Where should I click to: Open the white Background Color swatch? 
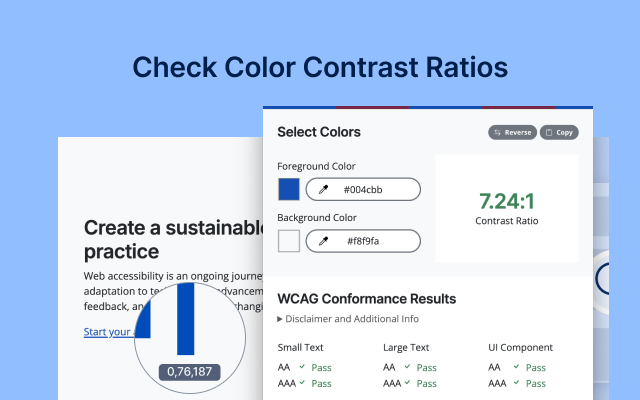289,241
